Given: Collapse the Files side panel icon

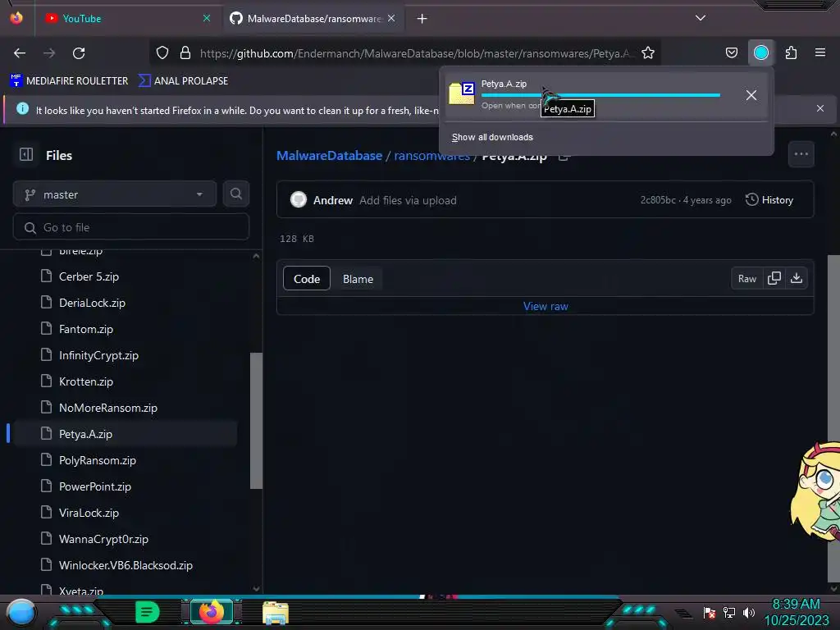Looking at the screenshot, I should coord(26,155).
